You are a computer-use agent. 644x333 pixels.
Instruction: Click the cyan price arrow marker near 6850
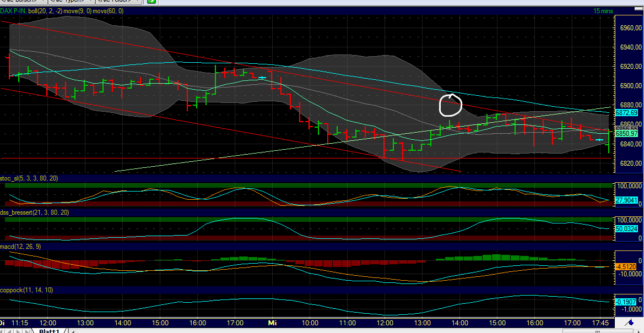point(599,140)
